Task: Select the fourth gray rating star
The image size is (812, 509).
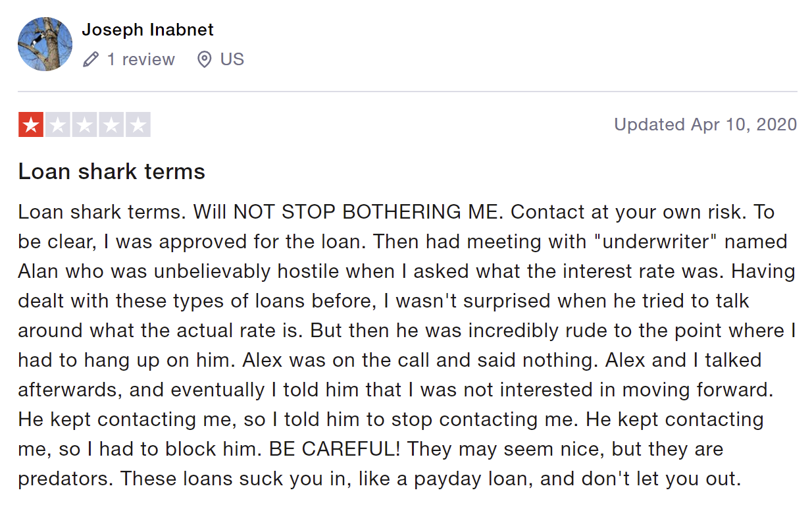Action: [x=111, y=124]
